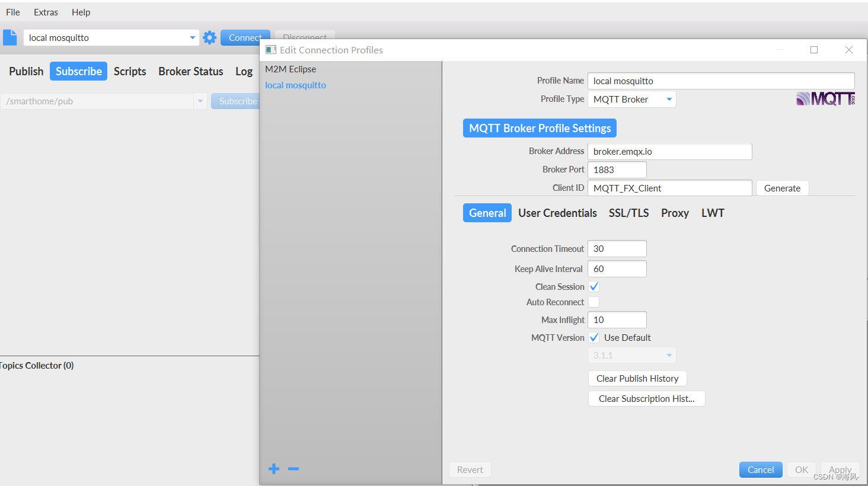This screenshot has height=486, width=868.
Task: Open the File menu
Action: [x=13, y=12]
